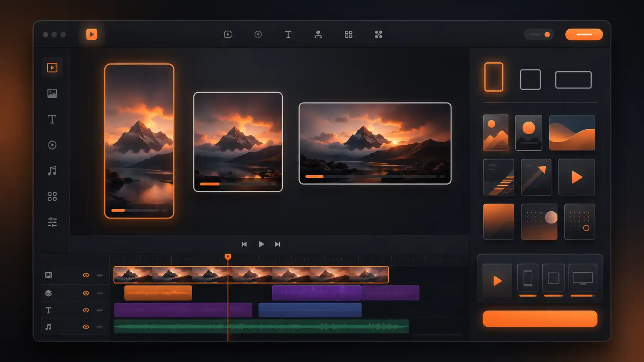This screenshot has width=644, height=362.
Task: Select the video media icon in left sidebar
Action: [52, 68]
